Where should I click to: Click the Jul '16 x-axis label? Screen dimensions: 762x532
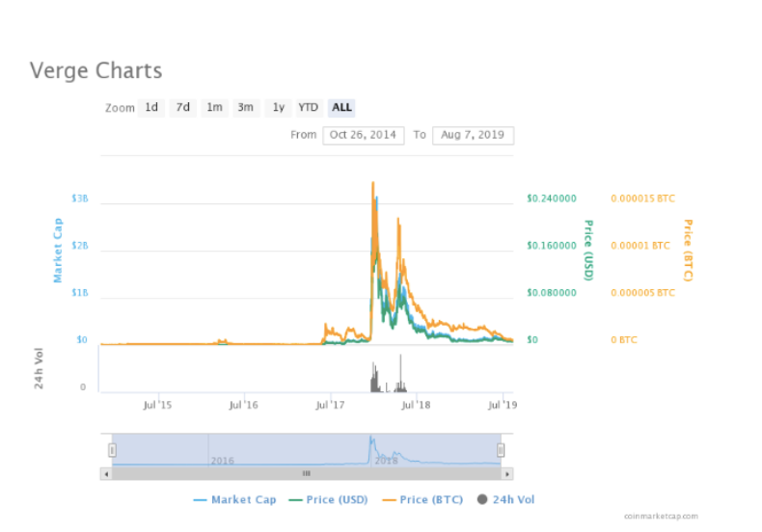click(x=243, y=405)
